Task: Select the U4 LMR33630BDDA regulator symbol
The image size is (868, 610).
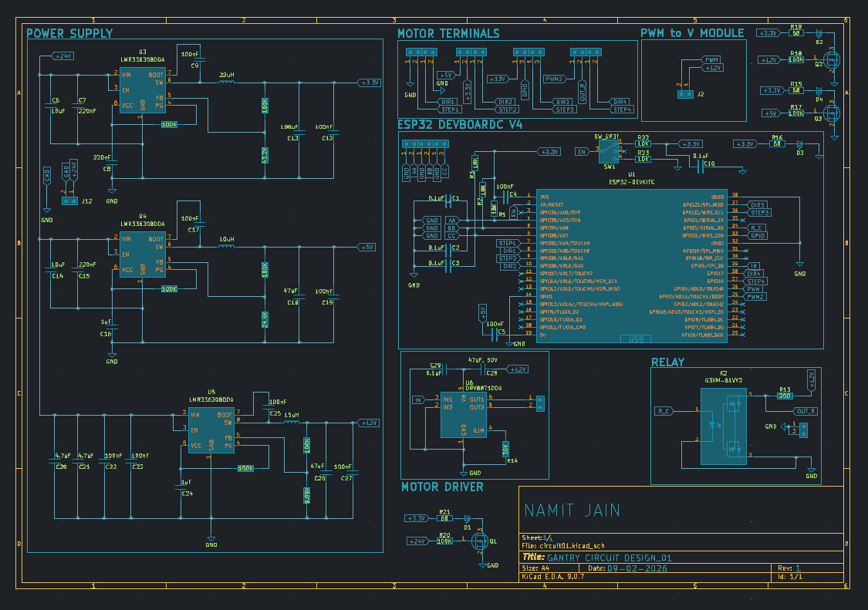Action: (x=142, y=254)
